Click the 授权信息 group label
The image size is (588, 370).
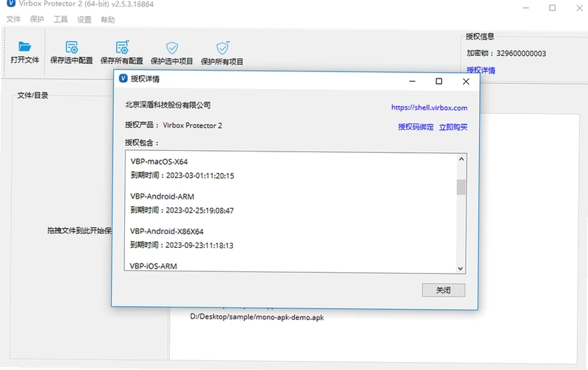480,36
